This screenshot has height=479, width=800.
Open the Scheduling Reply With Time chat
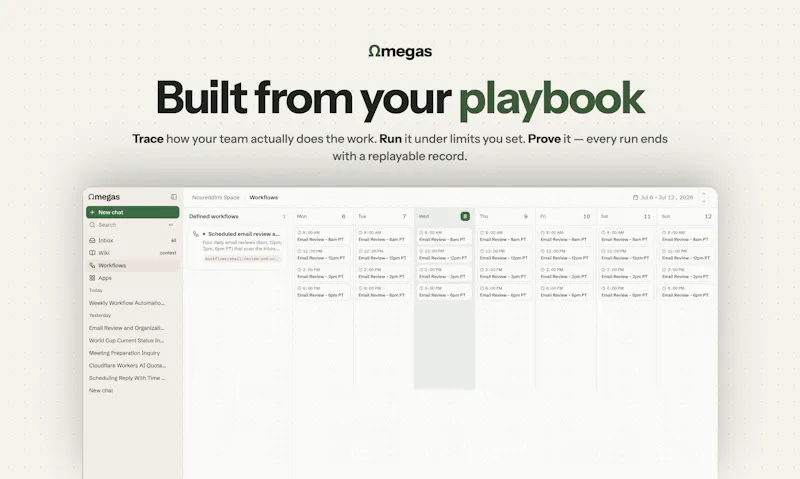tap(127, 378)
